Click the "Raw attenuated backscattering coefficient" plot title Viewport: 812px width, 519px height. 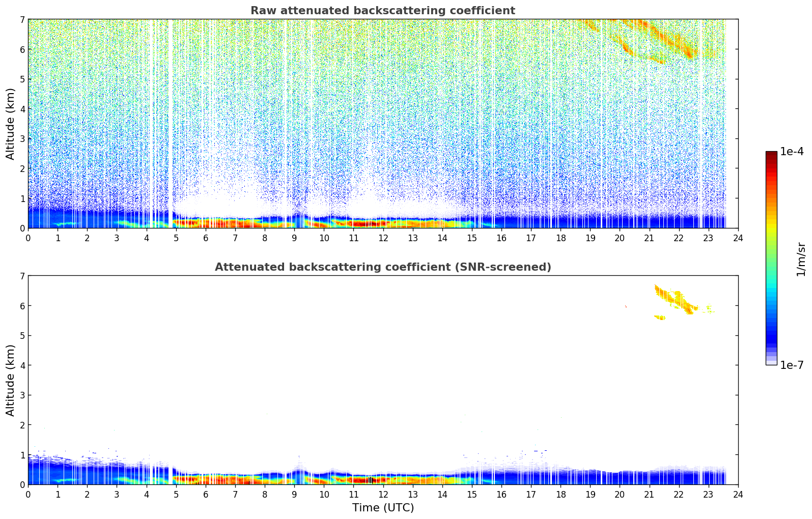[x=382, y=11]
